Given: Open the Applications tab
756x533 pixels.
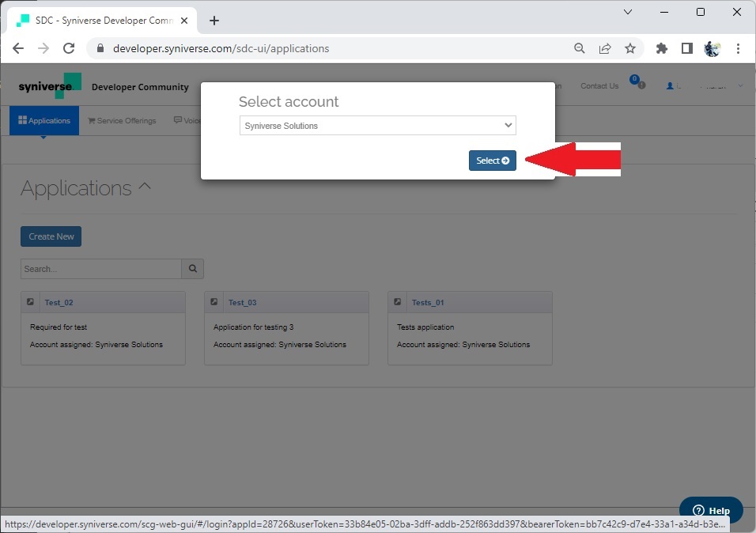Looking at the screenshot, I should (x=44, y=120).
